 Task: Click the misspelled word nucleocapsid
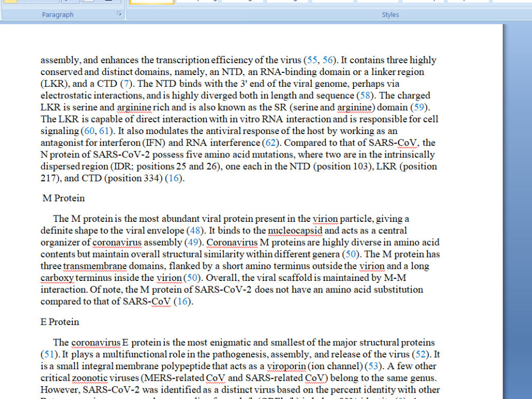(x=295, y=231)
